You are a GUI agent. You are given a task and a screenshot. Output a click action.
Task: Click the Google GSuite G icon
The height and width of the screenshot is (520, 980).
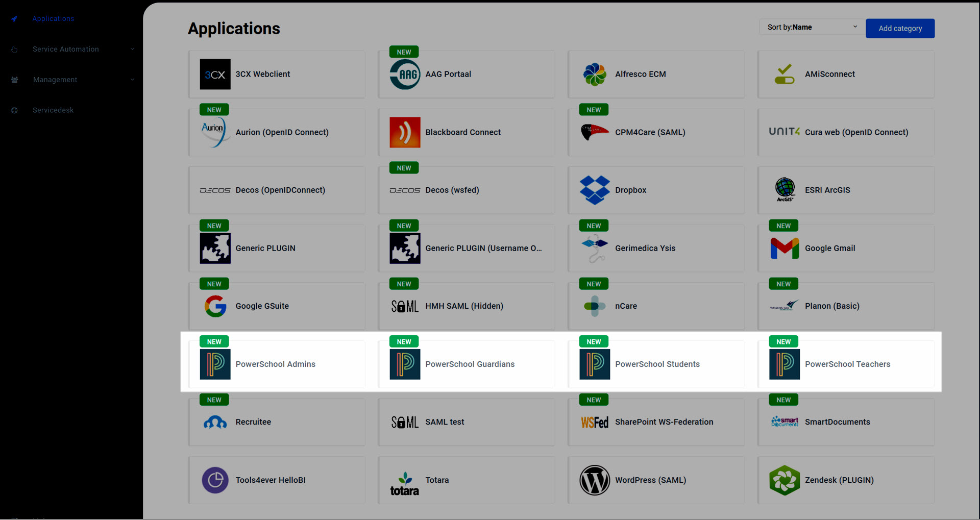(x=215, y=306)
